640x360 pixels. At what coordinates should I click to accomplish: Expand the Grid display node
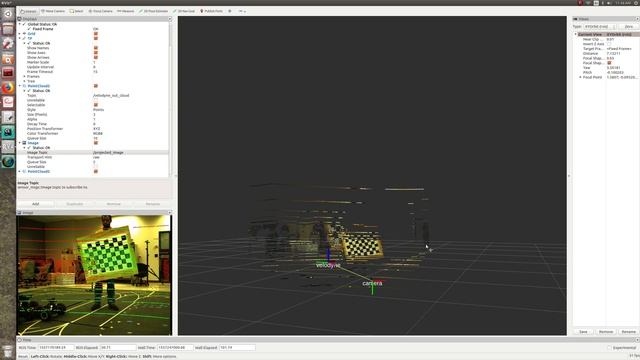[20, 33]
